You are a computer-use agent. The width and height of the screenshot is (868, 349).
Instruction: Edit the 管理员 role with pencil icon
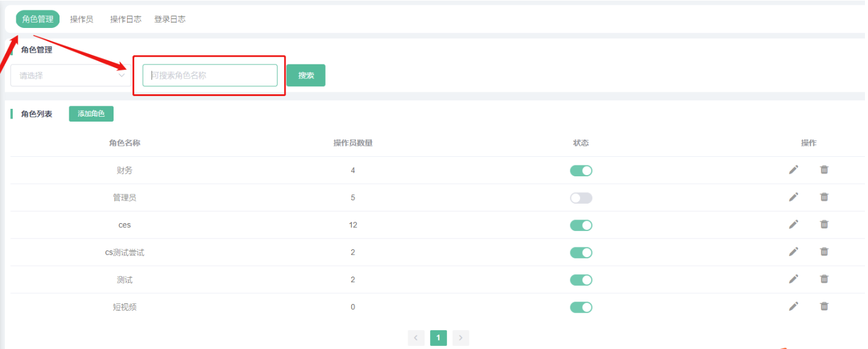pos(793,197)
